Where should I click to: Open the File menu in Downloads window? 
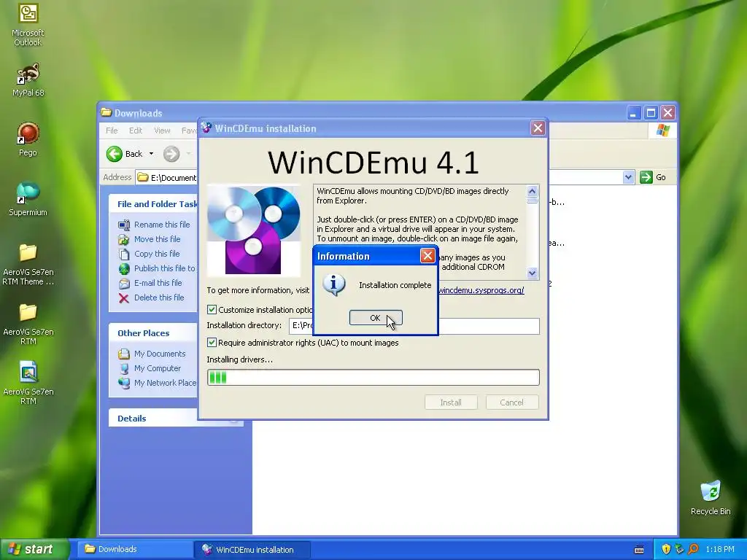[112, 131]
